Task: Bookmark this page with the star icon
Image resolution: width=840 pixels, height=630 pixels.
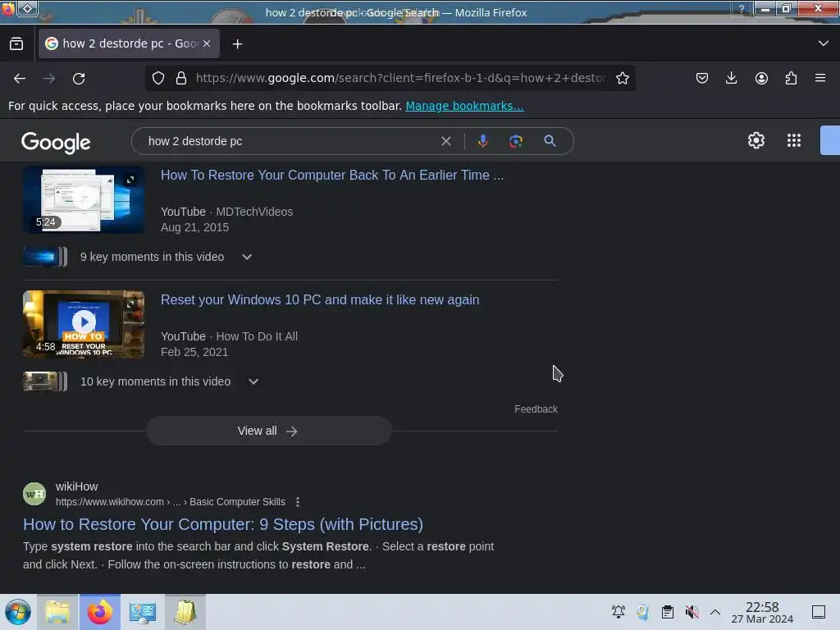Action: pos(622,78)
